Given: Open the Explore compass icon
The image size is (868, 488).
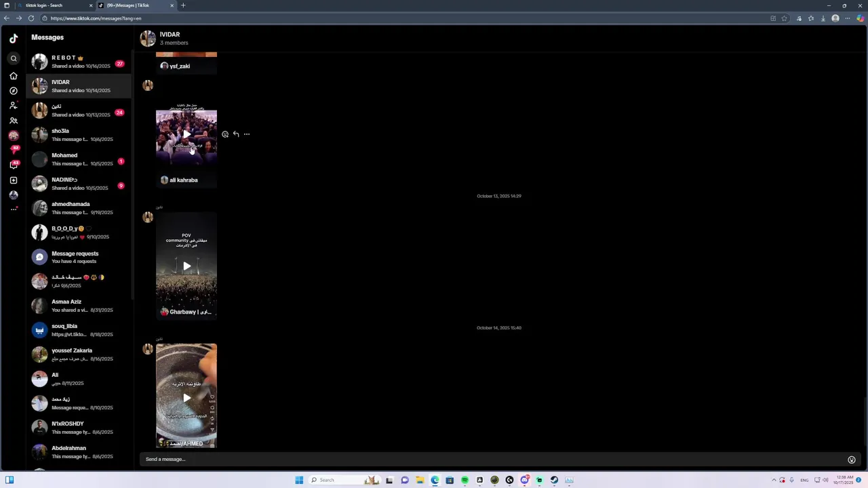Looking at the screenshot, I should [14, 91].
